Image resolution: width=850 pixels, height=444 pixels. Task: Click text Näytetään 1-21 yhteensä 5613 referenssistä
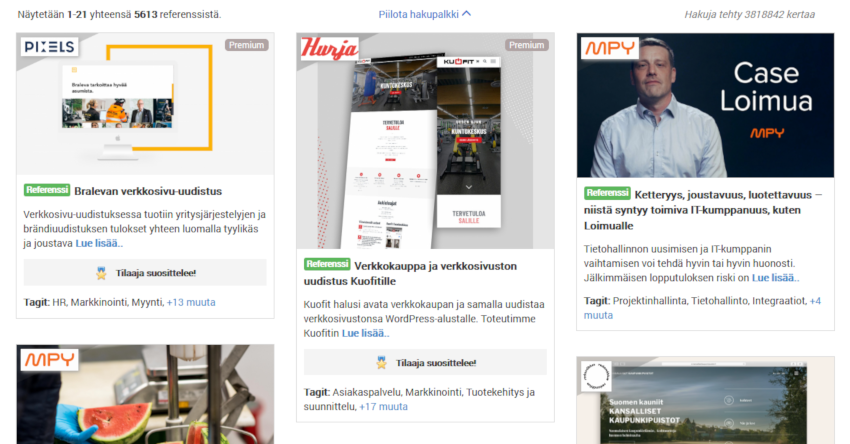click(x=119, y=15)
